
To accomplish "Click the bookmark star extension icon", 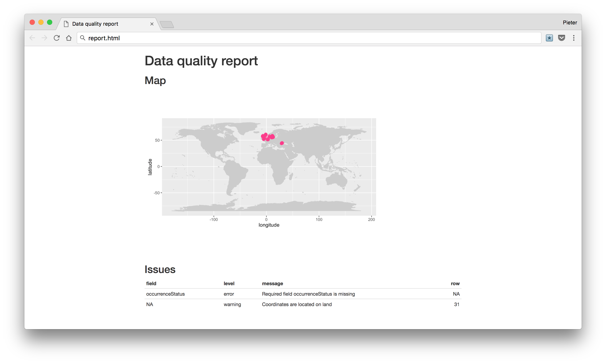I will 549,38.
